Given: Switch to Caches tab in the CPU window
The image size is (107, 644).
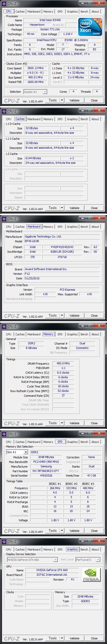Looking at the screenshot, I should click(20, 12).
